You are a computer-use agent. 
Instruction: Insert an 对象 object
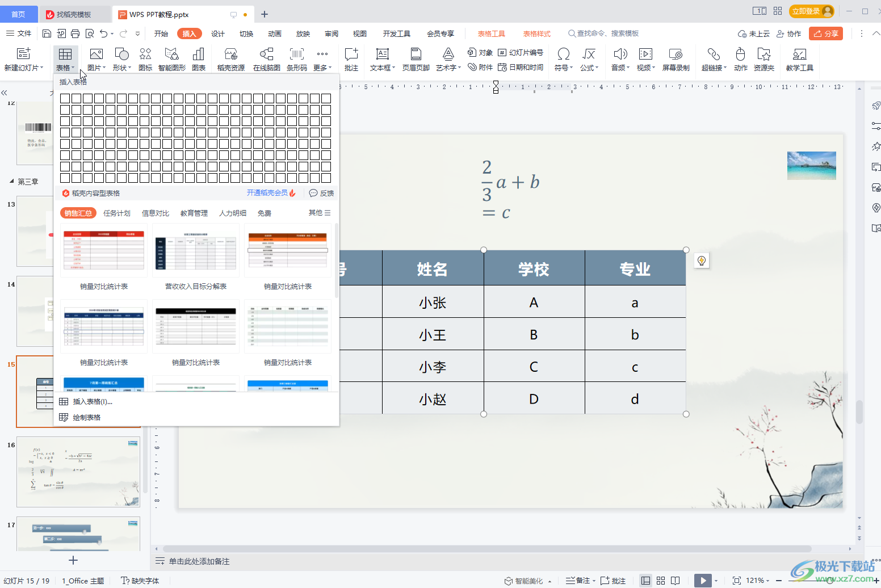pos(480,52)
